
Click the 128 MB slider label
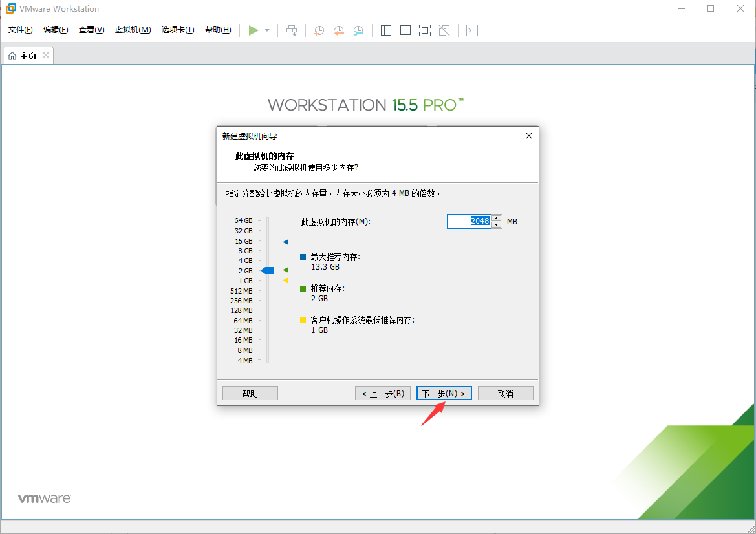[241, 310]
